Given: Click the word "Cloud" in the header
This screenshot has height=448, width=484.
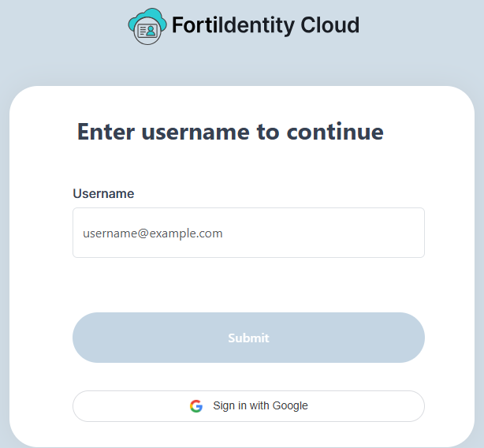Looking at the screenshot, I should (329, 25).
